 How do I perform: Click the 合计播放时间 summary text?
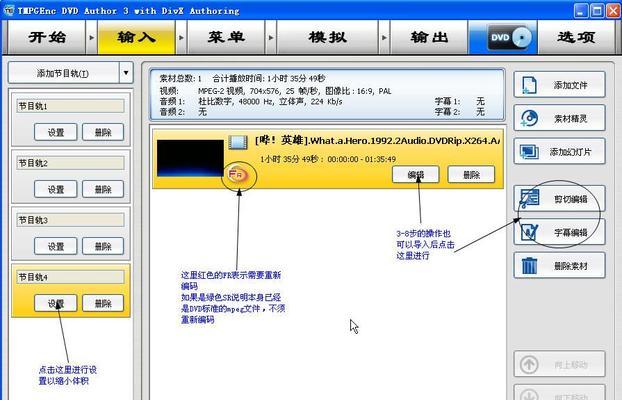tap(269, 79)
